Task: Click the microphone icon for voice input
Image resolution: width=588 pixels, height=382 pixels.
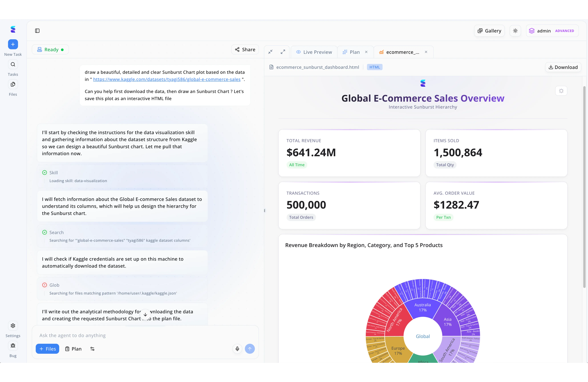Action: (237, 349)
